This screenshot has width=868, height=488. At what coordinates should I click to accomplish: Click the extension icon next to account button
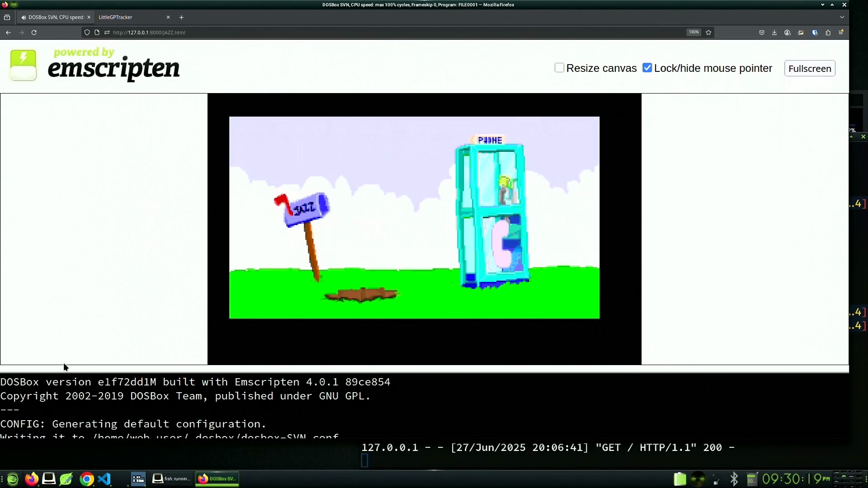pos(801,33)
